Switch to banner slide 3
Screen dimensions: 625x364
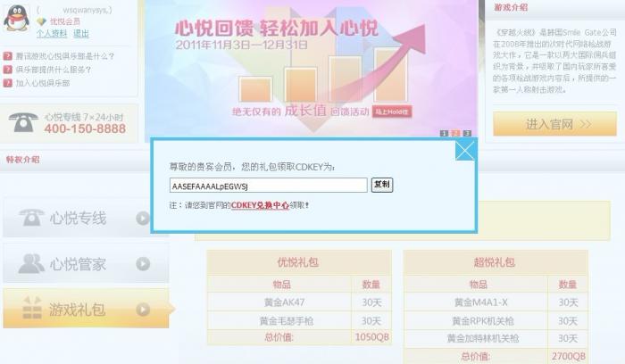(467, 134)
